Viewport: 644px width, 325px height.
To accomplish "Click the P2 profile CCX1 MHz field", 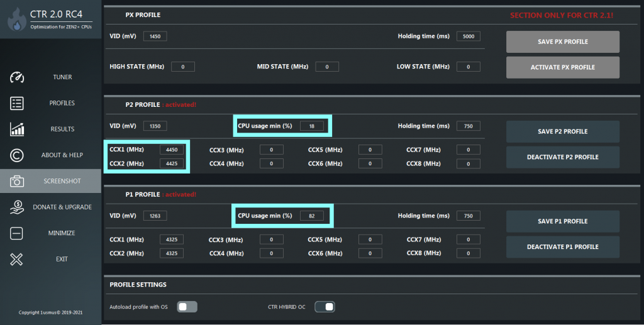I will coord(172,150).
